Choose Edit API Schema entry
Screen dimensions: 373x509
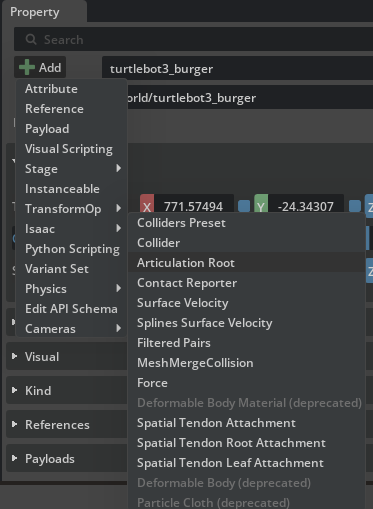[x=72, y=309]
